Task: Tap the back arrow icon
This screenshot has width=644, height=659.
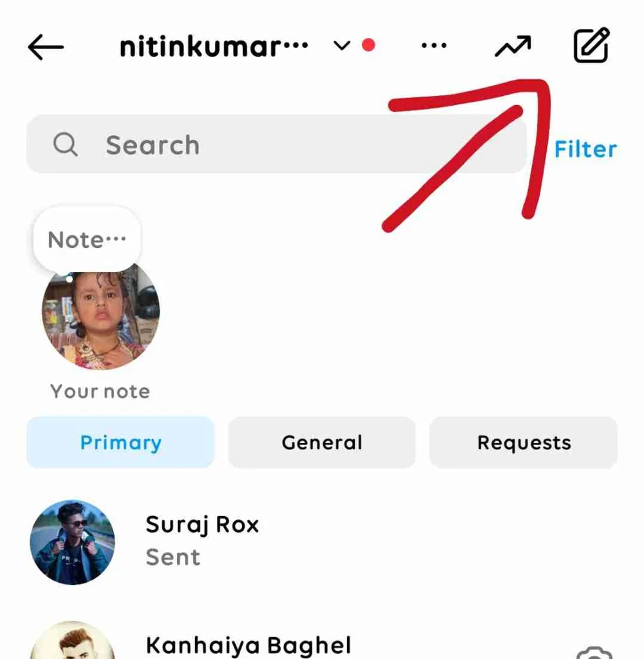Action: [46, 46]
